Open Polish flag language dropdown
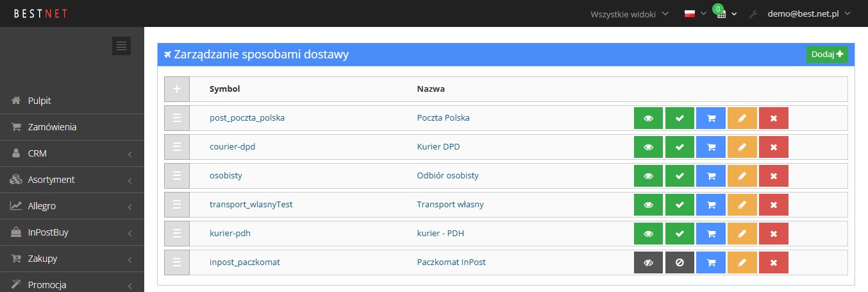The image size is (868, 292). click(696, 13)
